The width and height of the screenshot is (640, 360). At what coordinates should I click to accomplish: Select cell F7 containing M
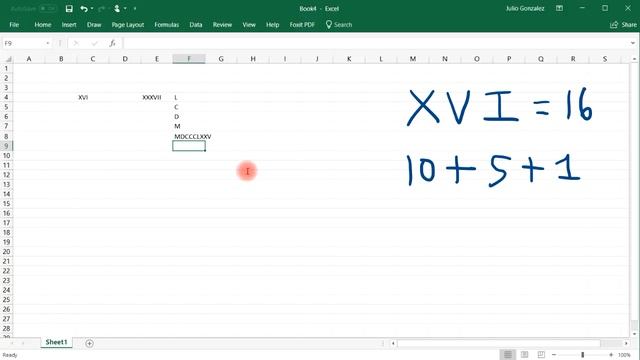point(189,127)
